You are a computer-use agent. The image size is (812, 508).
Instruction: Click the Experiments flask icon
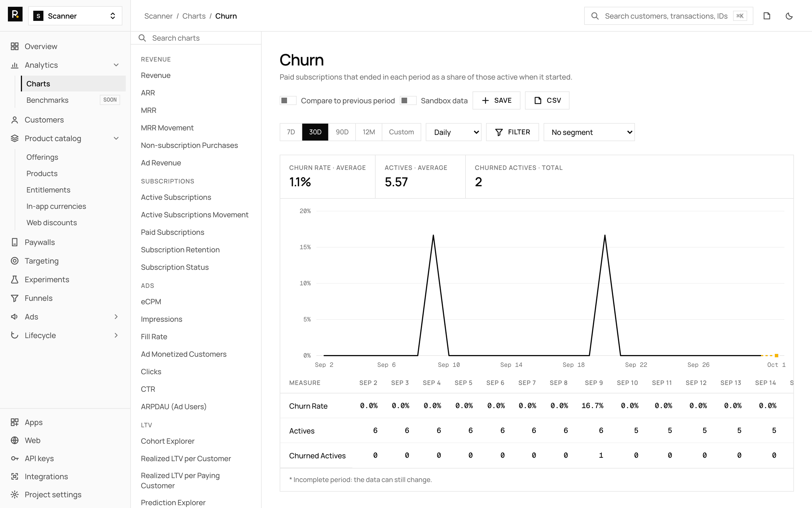(x=14, y=279)
